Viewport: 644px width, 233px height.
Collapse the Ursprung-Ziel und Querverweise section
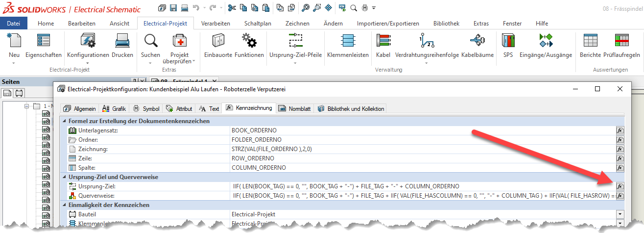point(64,177)
